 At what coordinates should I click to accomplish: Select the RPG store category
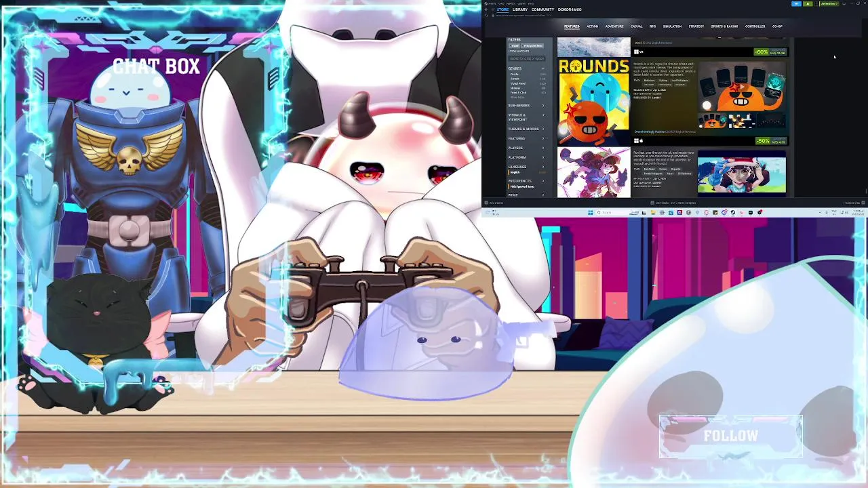[652, 26]
